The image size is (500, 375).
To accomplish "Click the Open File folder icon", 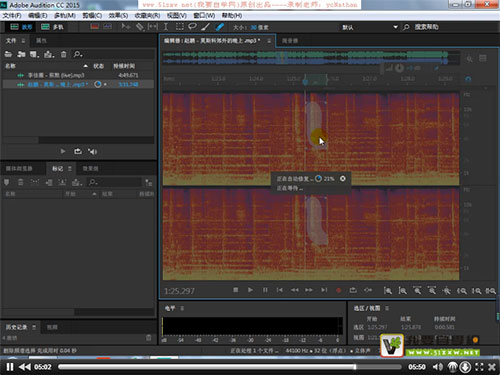I will pyautogui.click(x=8, y=54).
